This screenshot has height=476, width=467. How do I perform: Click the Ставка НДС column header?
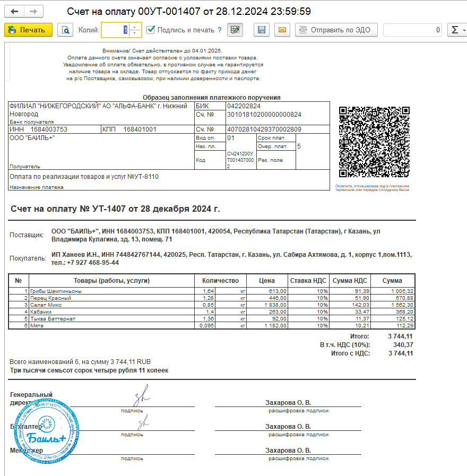coord(308,281)
